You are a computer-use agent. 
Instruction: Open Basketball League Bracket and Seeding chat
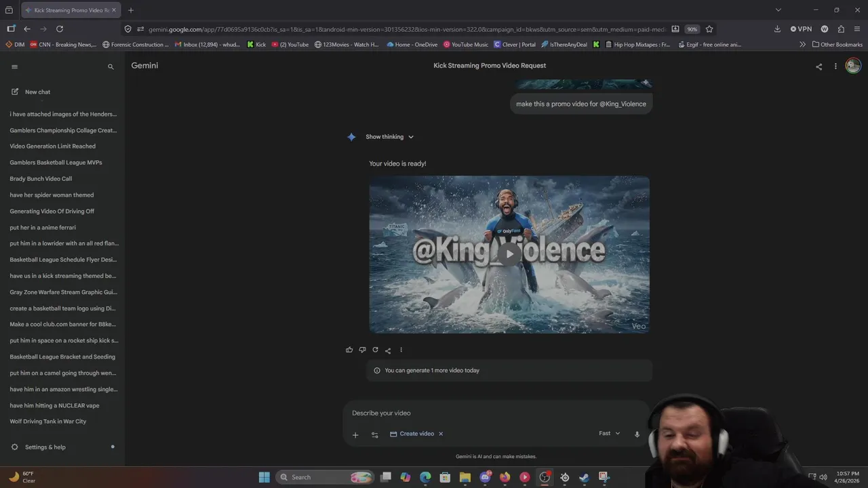coord(62,357)
